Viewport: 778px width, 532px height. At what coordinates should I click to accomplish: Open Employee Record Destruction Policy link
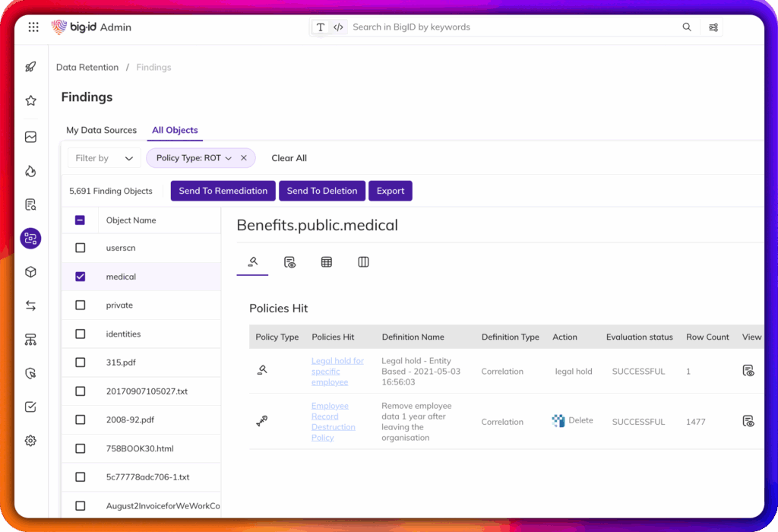333,422
